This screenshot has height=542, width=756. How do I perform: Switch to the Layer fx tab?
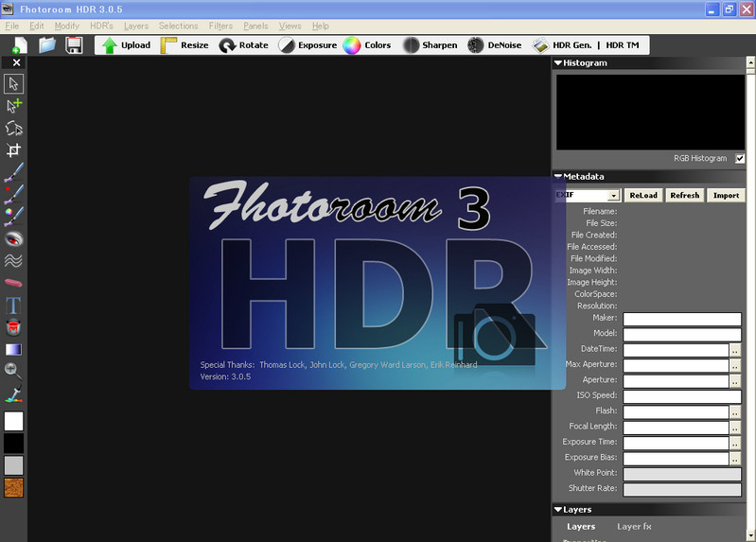point(634,527)
